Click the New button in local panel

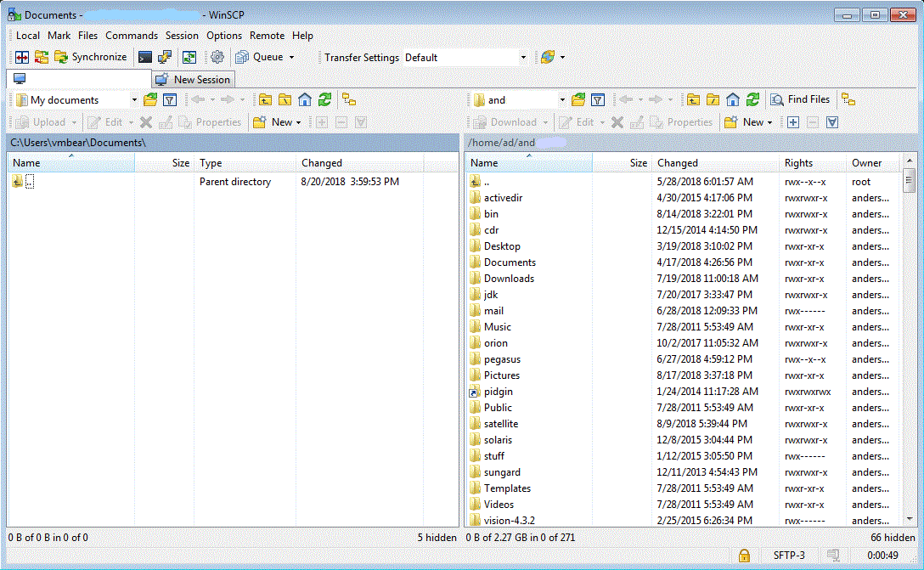tap(273, 122)
